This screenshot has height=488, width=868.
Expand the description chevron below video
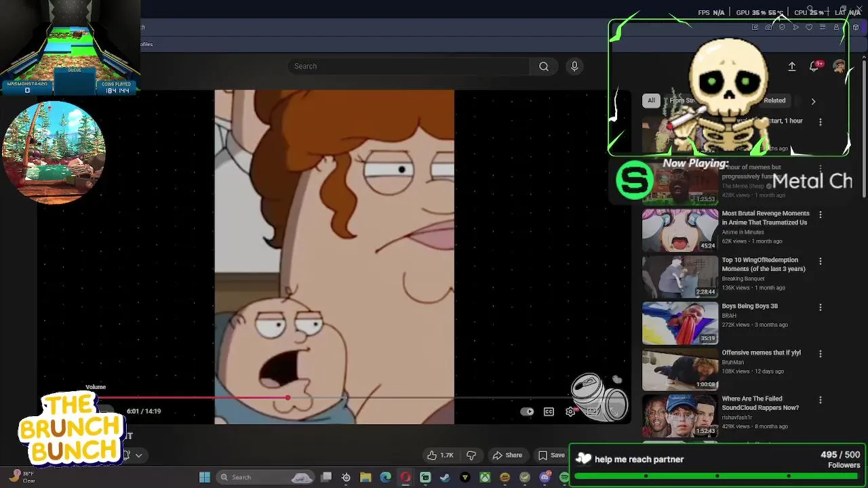[x=138, y=455]
